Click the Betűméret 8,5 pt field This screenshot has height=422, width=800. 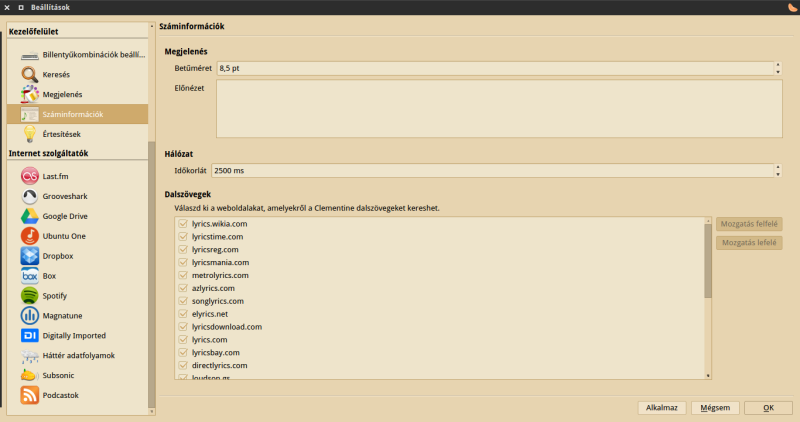pos(495,68)
